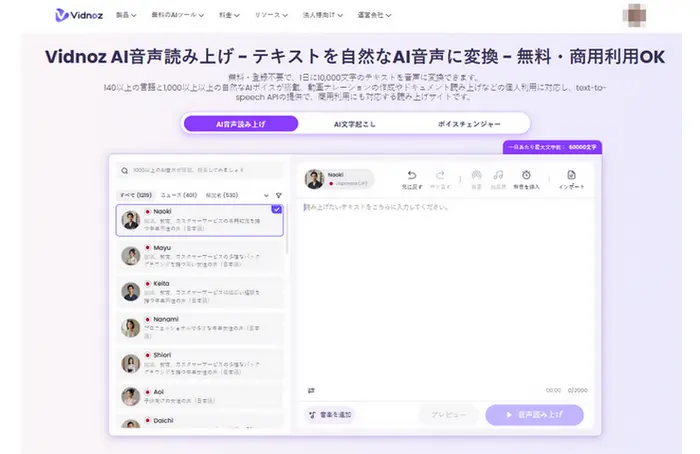Click Keita's portrait in the voice list
Image resolution: width=700 pixels, height=454 pixels.
[131, 292]
